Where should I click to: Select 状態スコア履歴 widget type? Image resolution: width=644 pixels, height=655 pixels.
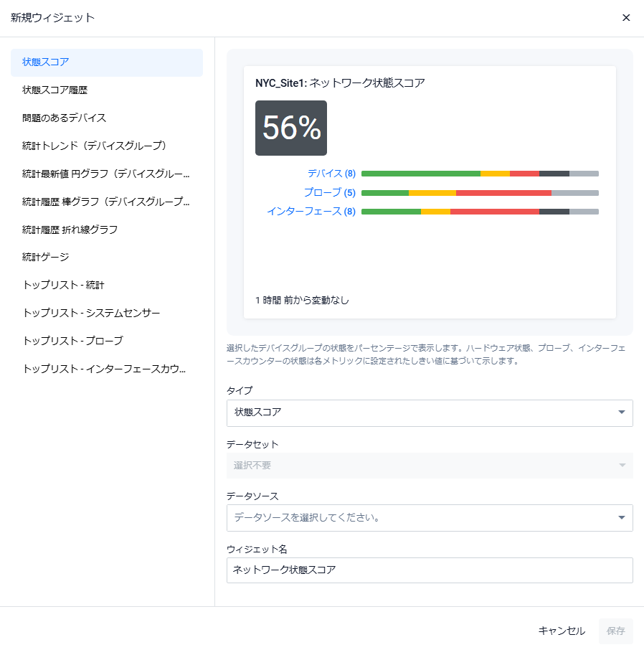click(x=107, y=90)
